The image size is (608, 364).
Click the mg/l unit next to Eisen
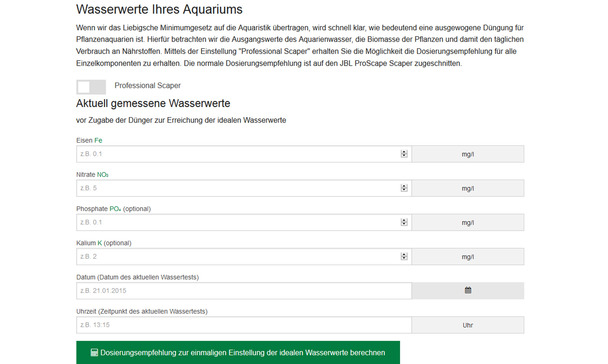[468, 154]
